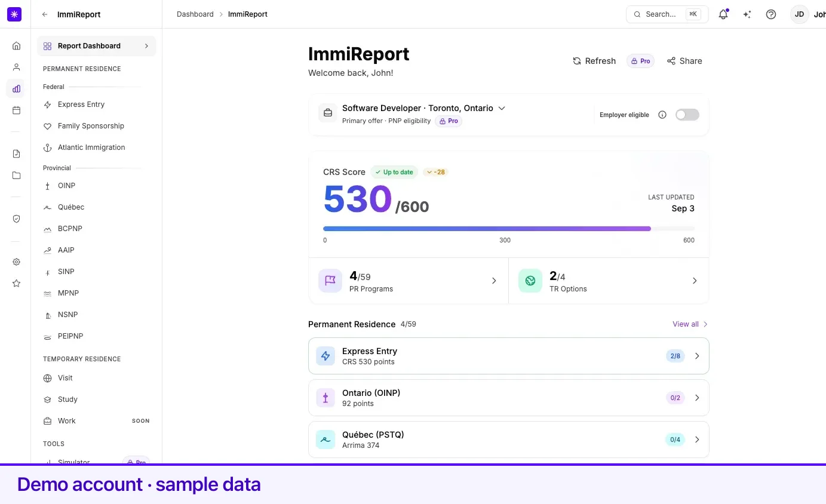Open the help question mark icon
Viewport: 826px width, 504px height.
pos(771,14)
